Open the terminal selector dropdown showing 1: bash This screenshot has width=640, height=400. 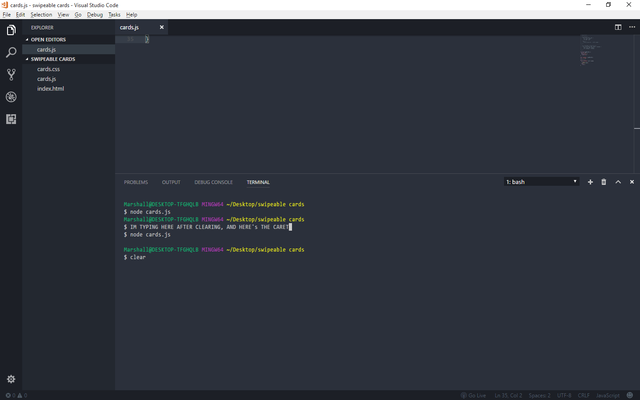click(x=541, y=182)
